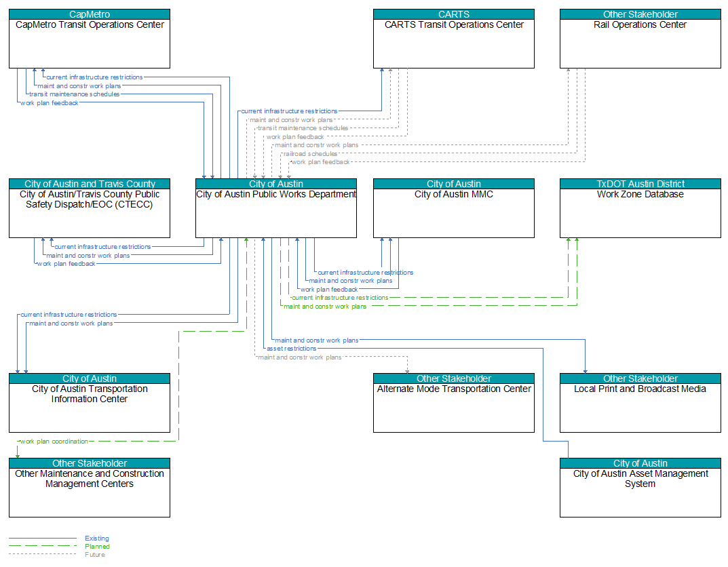Select 'transit maintenance schedules' label near CapMetro
This screenshot has height=567, width=728.
[x=74, y=94]
